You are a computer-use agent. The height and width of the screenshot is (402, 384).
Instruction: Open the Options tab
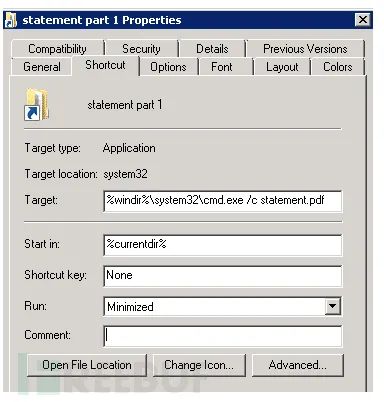point(168,67)
